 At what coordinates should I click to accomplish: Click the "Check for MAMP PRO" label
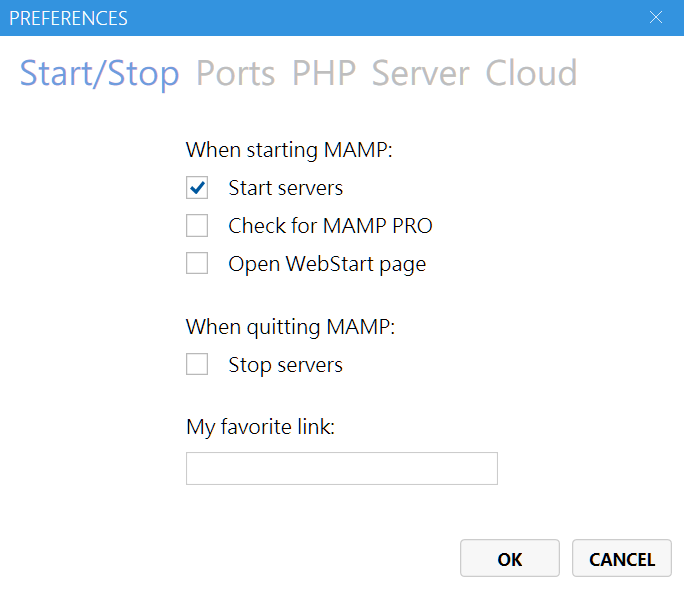[x=330, y=226]
